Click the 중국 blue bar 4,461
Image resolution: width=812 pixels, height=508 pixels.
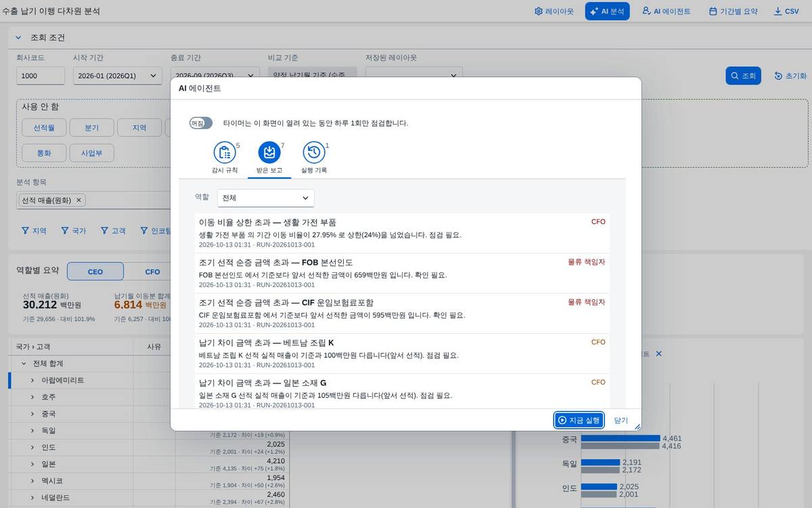pos(621,438)
